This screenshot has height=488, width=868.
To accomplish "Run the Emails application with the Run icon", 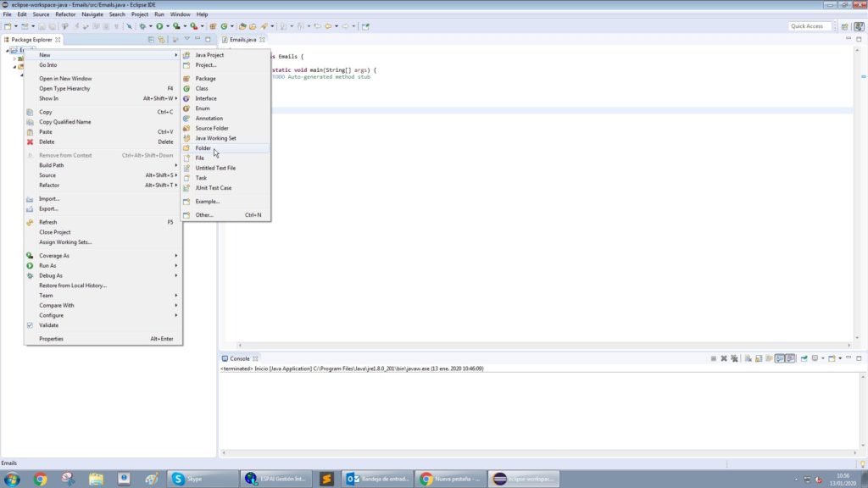I will click(x=159, y=26).
